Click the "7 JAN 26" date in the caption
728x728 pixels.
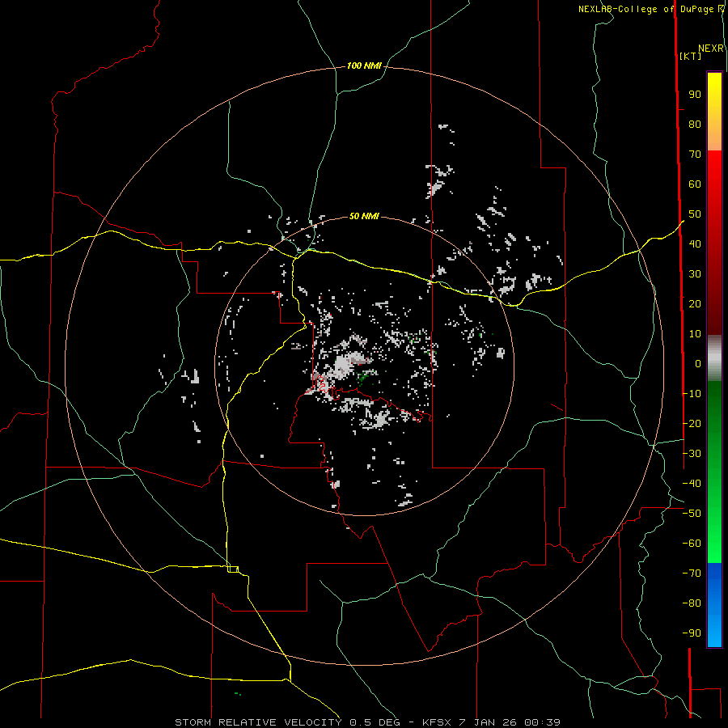pos(488,722)
